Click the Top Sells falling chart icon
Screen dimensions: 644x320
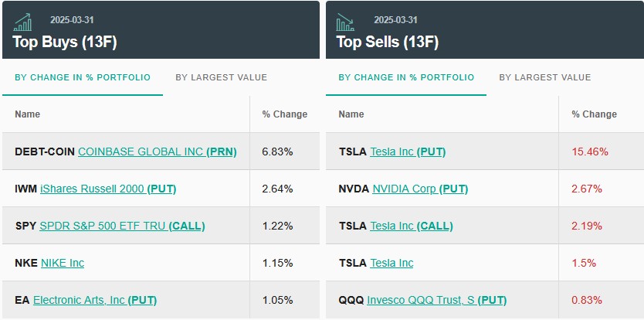click(345, 22)
